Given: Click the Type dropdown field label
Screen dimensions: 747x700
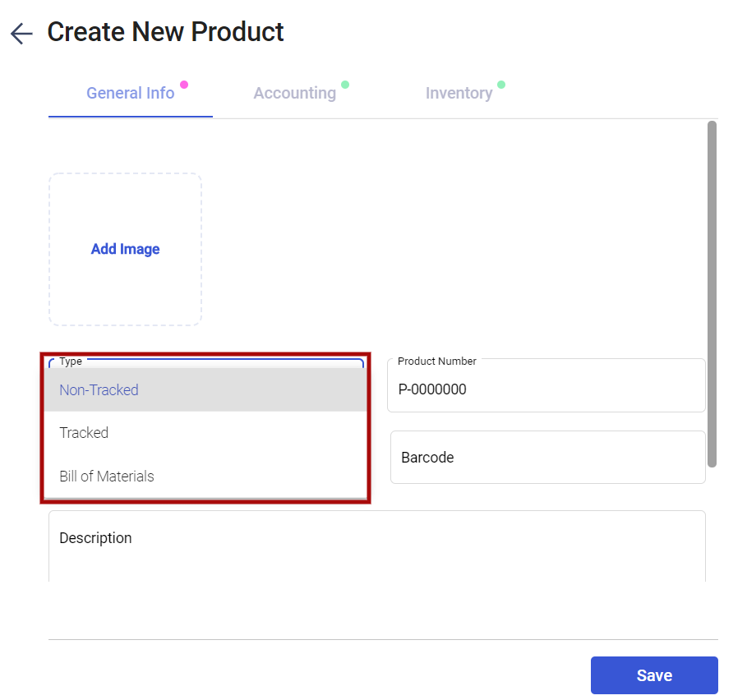Looking at the screenshot, I should pos(71,362).
